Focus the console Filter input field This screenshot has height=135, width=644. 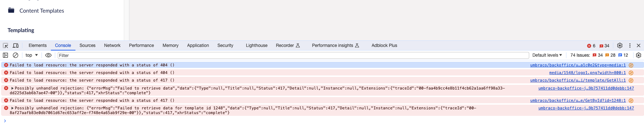[x=293, y=55]
